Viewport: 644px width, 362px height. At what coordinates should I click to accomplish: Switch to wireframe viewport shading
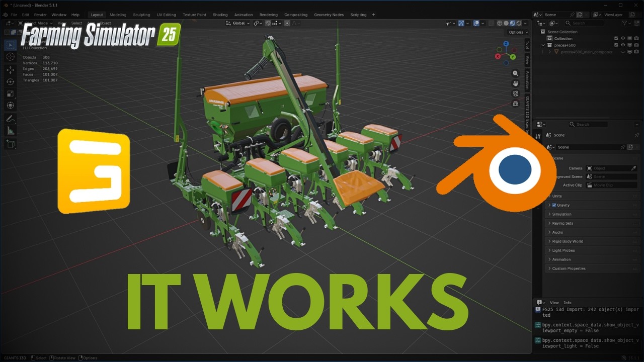[x=500, y=23]
